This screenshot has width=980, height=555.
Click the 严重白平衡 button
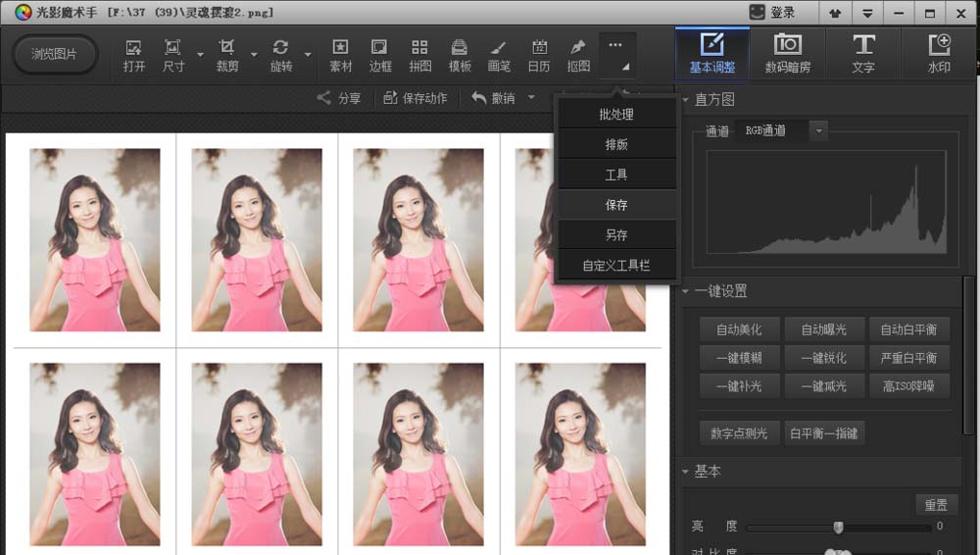[x=908, y=358]
